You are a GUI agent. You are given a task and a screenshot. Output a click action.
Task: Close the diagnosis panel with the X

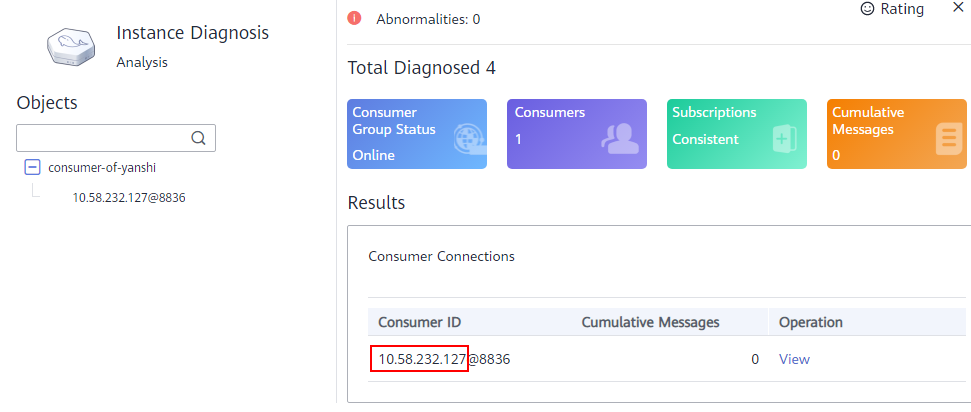click(x=957, y=8)
